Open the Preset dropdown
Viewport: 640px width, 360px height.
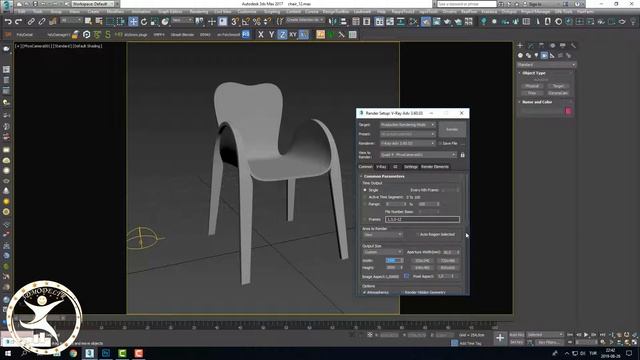pos(408,134)
